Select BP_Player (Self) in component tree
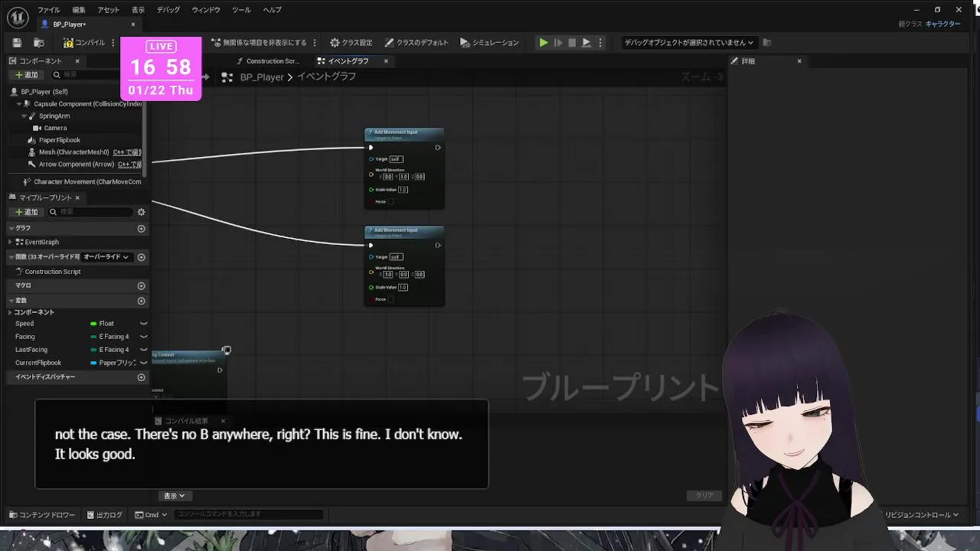 click(44, 92)
